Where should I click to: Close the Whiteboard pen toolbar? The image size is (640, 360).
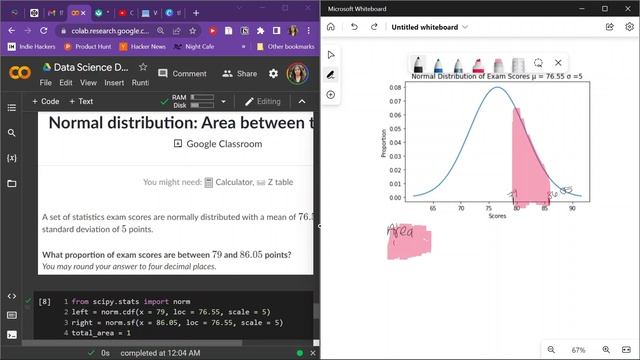(558, 63)
